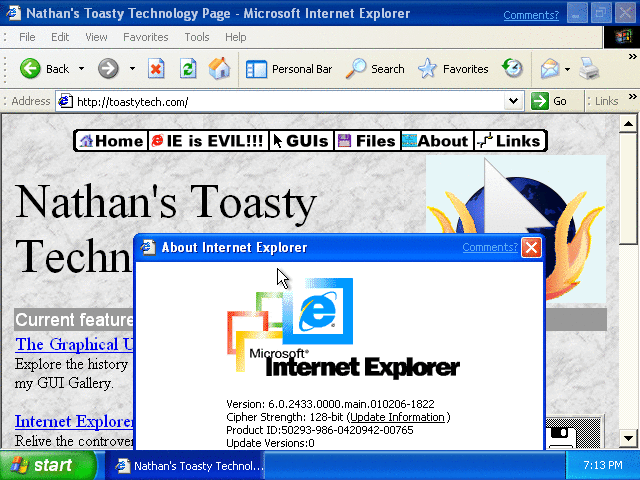Stop loading with the red X icon
The height and width of the screenshot is (480, 640).
[156, 69]
